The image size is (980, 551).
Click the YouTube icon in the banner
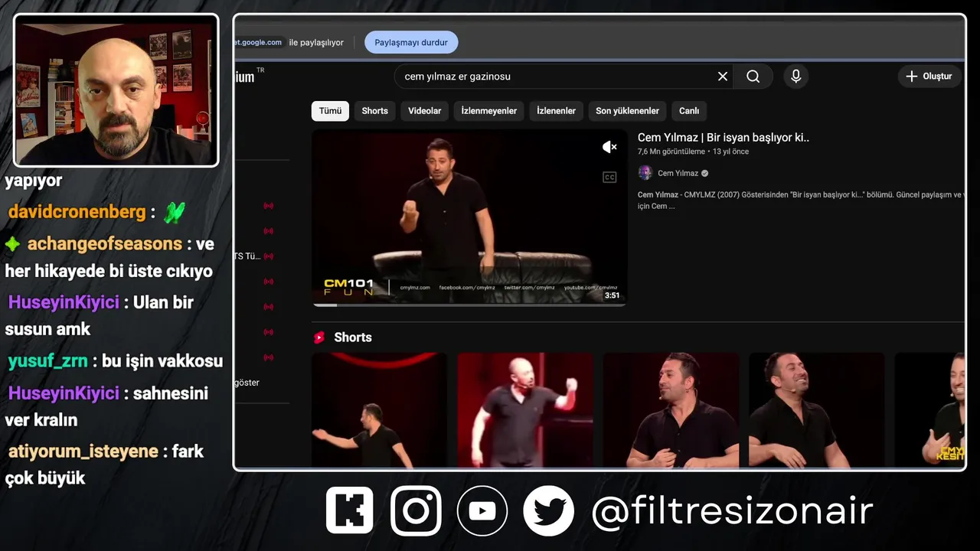pos(482,510)
